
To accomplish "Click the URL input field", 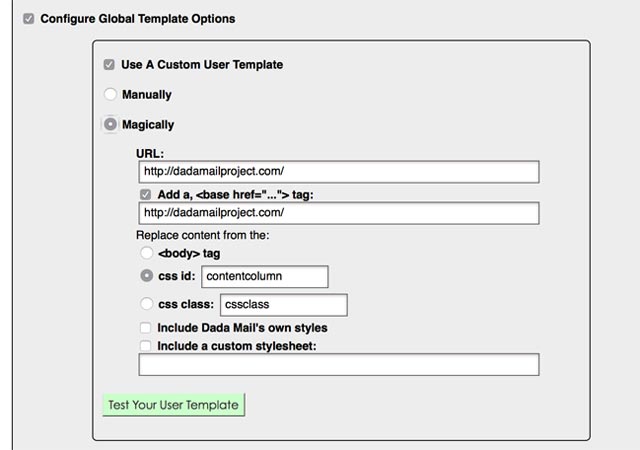I will tap(339, 172).
